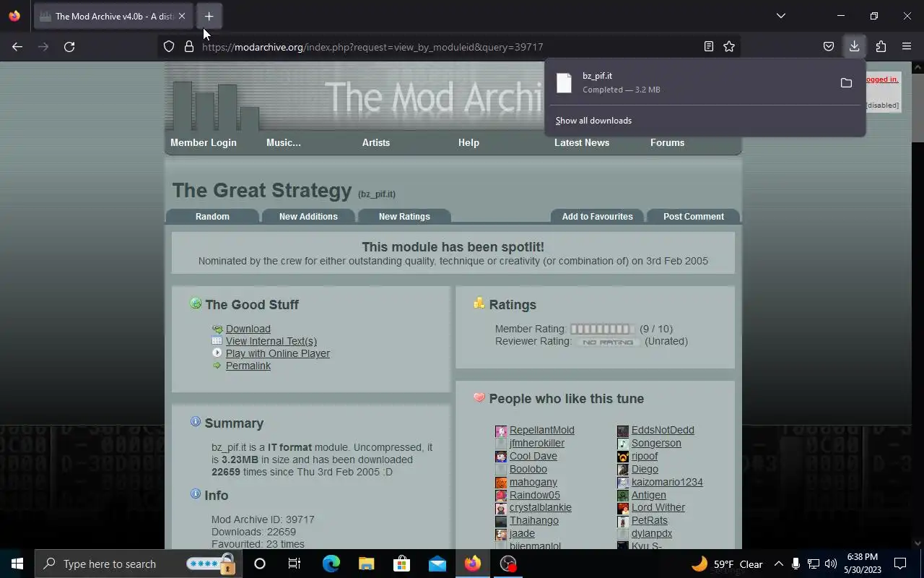The image size is (924, 578).
Task: Open the Music... menu
Action: click(284, 142)
